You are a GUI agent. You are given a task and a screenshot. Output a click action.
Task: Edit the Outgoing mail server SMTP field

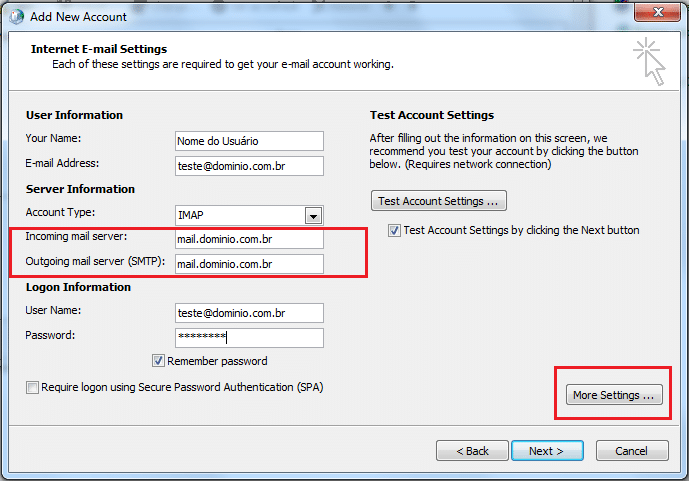(x=249, y=264)
